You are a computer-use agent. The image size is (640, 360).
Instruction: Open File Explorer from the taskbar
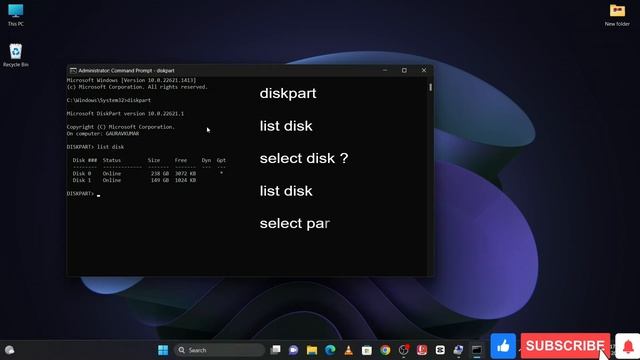click(x=312, y=350)
